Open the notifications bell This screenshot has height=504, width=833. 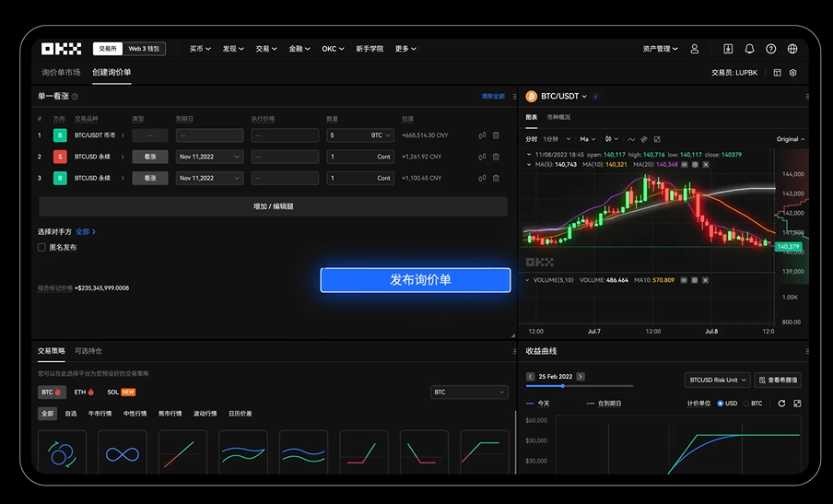point(749,49)
